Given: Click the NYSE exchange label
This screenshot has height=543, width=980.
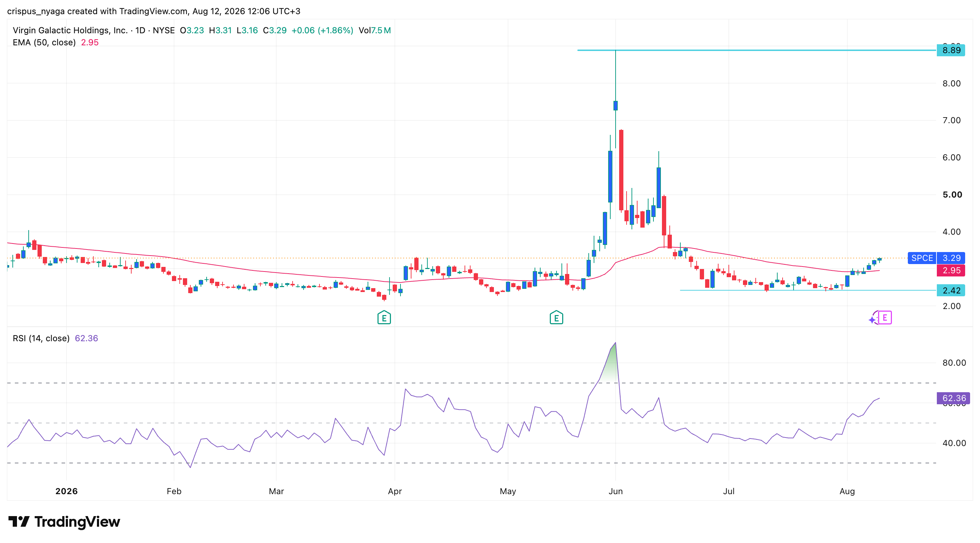Looking at the screenshot, I should pyautogui.click(x=163, y=30).
